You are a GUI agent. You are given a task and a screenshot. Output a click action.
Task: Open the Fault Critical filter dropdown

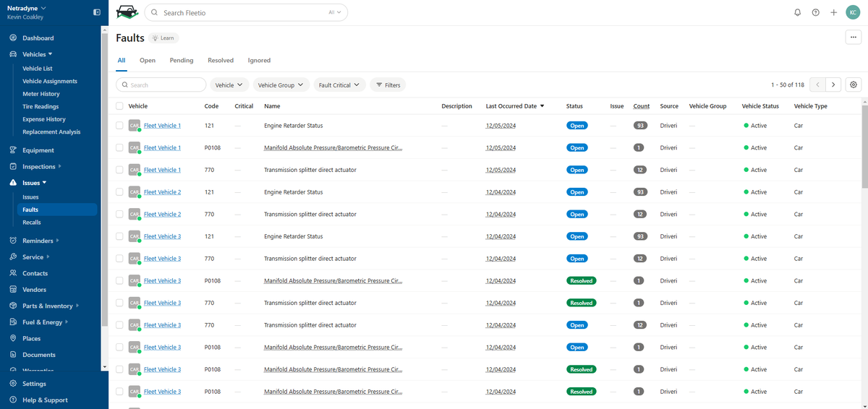[339, 85]
